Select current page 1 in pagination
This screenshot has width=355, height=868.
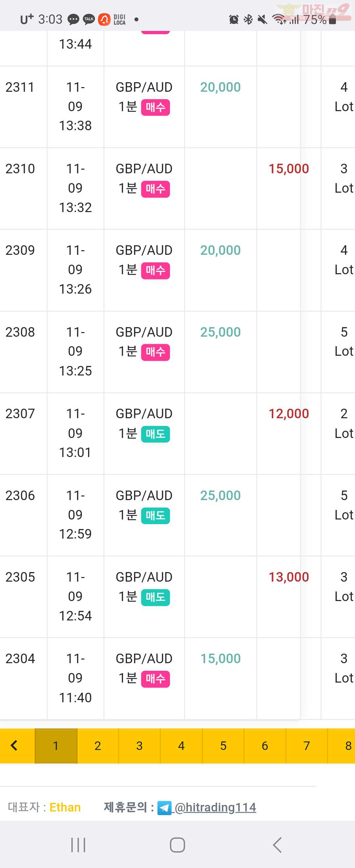pyautogui.click(x=56, y=746)
